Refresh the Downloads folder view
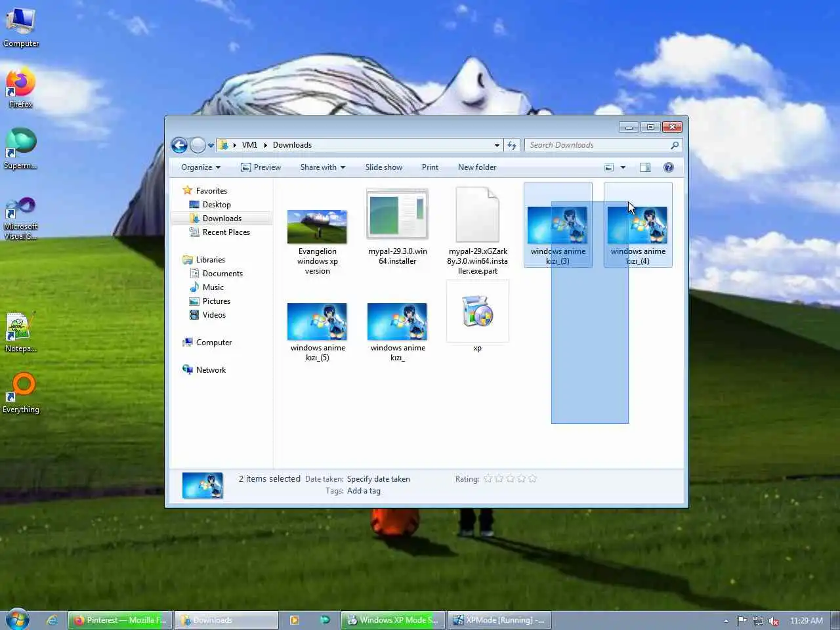 [512, 145]
